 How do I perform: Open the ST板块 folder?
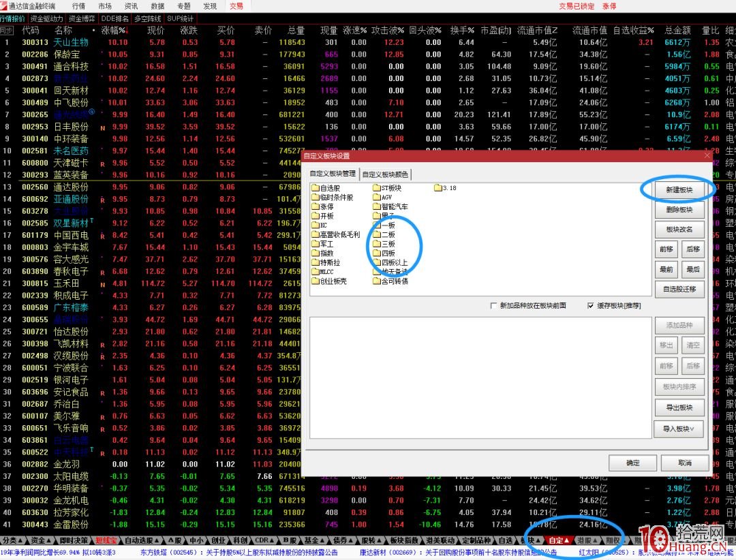[390, 188]
